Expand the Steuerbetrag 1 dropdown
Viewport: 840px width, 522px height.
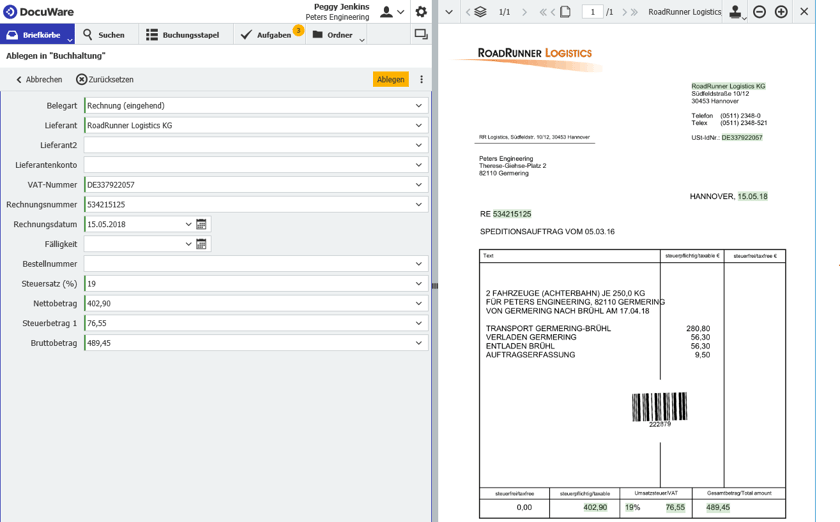coord(419,323)
